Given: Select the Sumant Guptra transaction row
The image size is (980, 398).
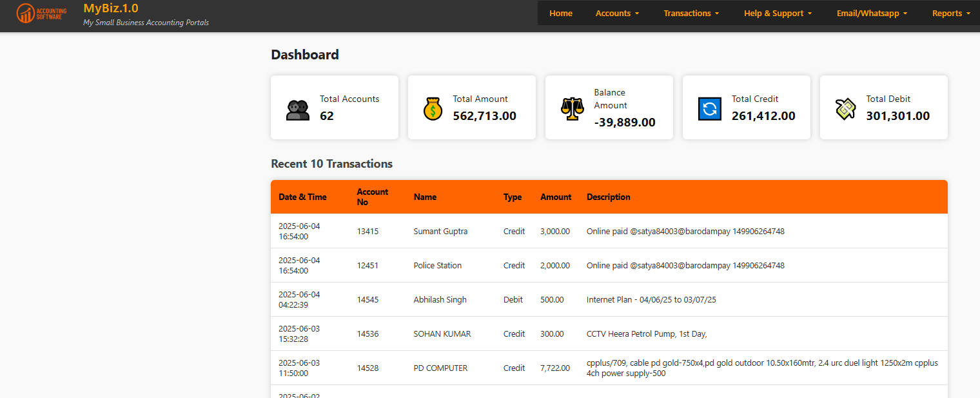Looking at the screenshot, I should (x=440, y=231).
